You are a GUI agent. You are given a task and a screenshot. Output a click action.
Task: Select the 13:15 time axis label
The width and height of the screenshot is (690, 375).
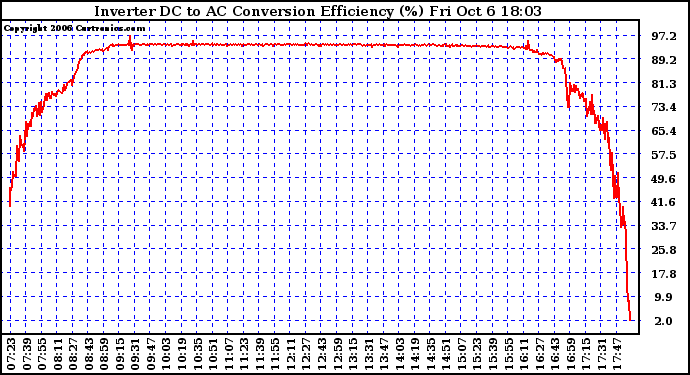tap(353, 354)
